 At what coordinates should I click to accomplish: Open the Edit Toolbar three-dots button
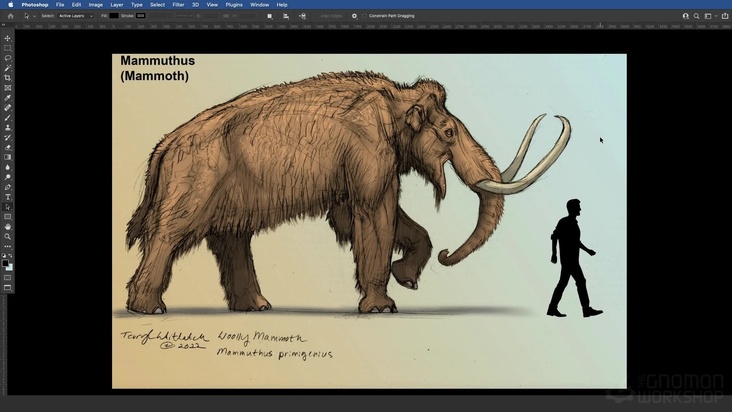coord(7,246)
